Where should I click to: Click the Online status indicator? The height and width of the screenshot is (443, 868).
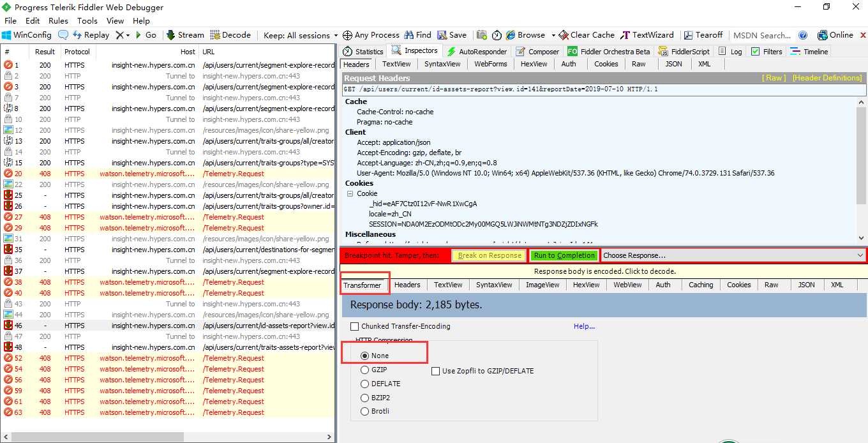835,35
